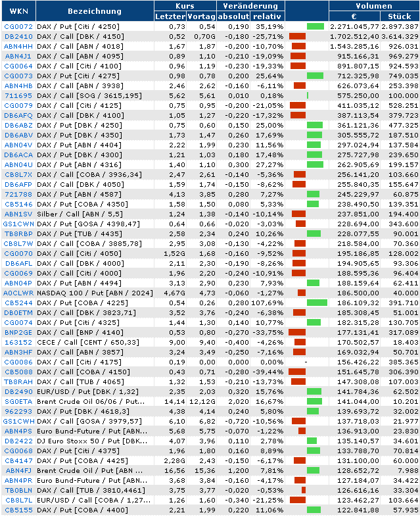Viewport: 420px width, 517px height.
Task: Open WKN link DB6ABZ
Action: coord(18,126)
